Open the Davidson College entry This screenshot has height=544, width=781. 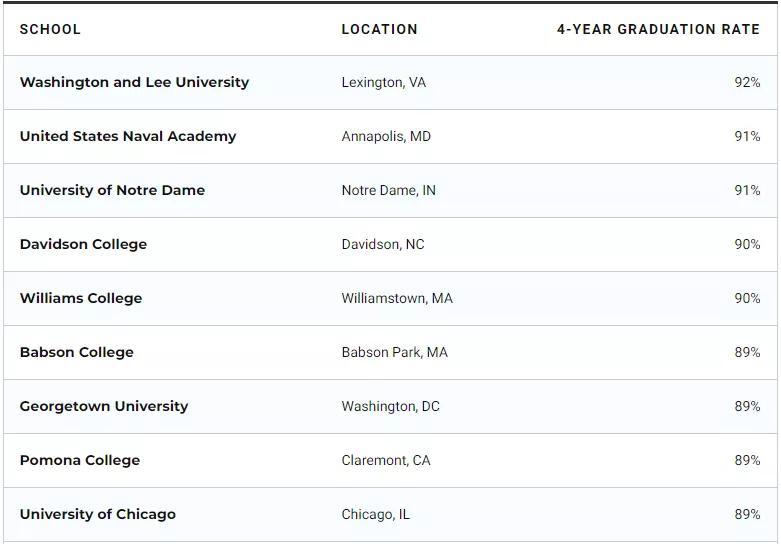point(83,244)
